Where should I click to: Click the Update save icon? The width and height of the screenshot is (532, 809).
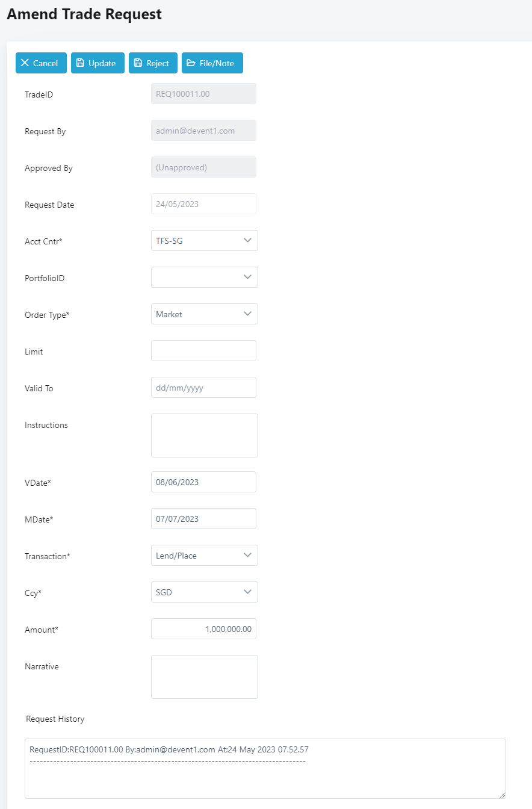(80, 63)
